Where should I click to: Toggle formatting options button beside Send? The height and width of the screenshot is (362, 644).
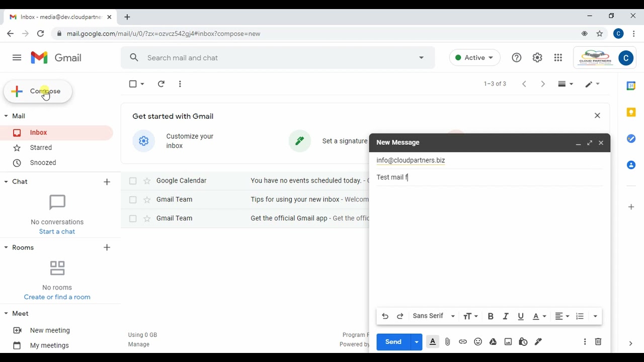(433, 342)
